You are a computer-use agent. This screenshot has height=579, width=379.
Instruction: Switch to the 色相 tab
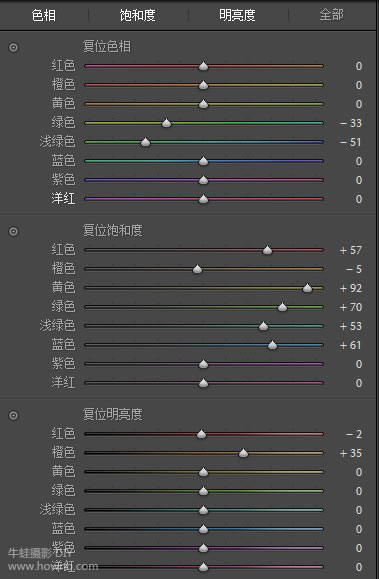tap(44, 15)
